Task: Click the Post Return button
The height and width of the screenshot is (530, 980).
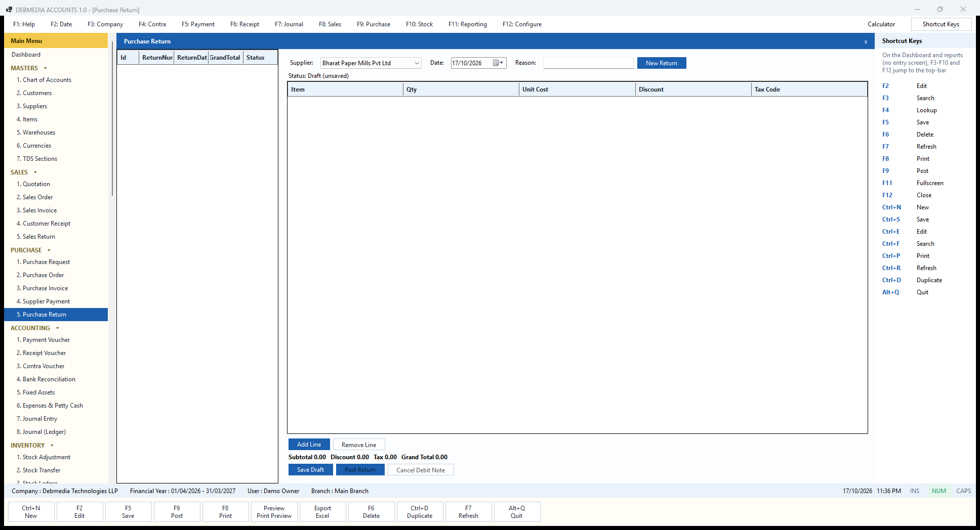Action: tap(360, 470)
